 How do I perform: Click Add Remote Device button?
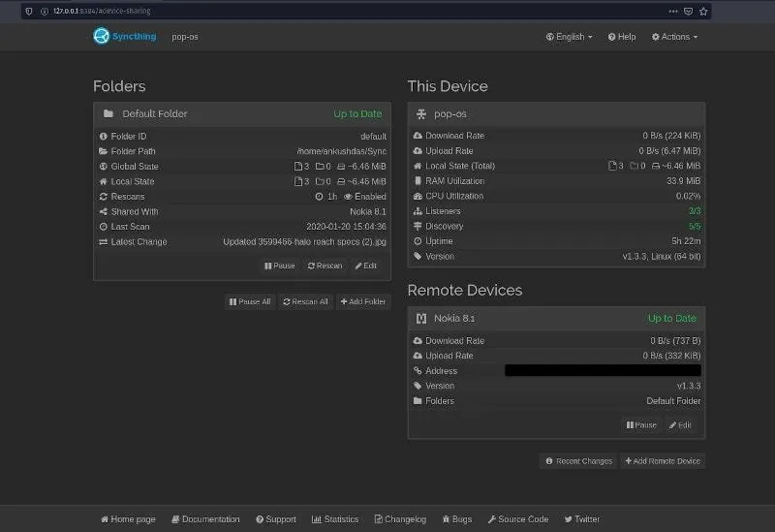(x=663, y=461)
